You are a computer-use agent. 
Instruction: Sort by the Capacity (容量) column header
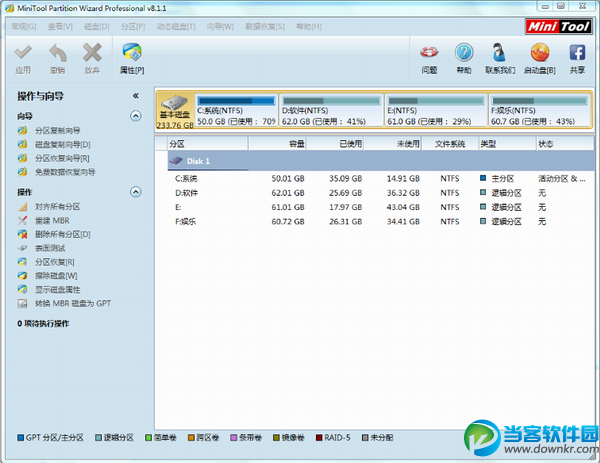[277, 144]
